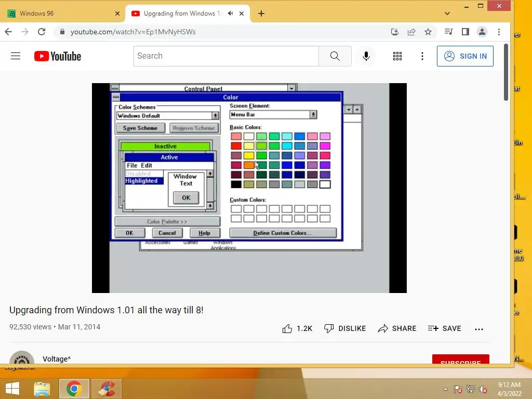Image resolution: width=532 pixels, height=399 pixels.
Task: Pick the red basic color swatch
Action: click(236, 146)
